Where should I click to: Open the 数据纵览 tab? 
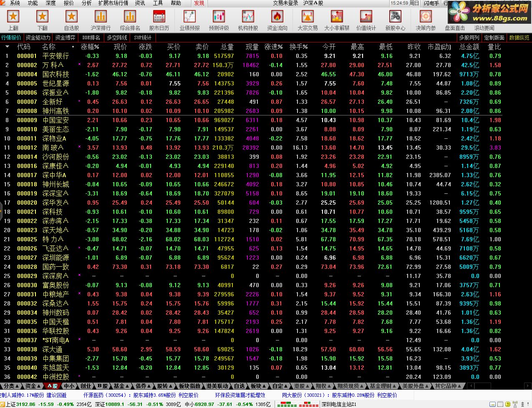click(x=519, y=38)
